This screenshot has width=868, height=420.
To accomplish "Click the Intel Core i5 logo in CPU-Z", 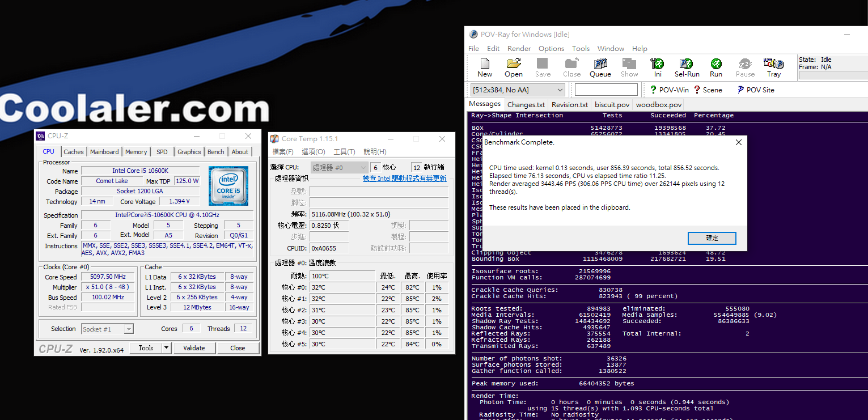I will pyautogui.click(x=228, y=185).
